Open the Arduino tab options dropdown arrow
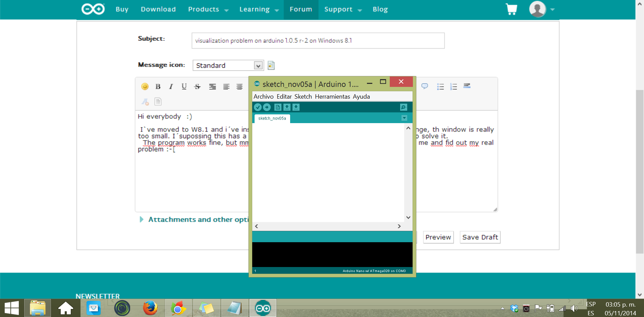This screenshot has height=317, width=644. (404, 118)
